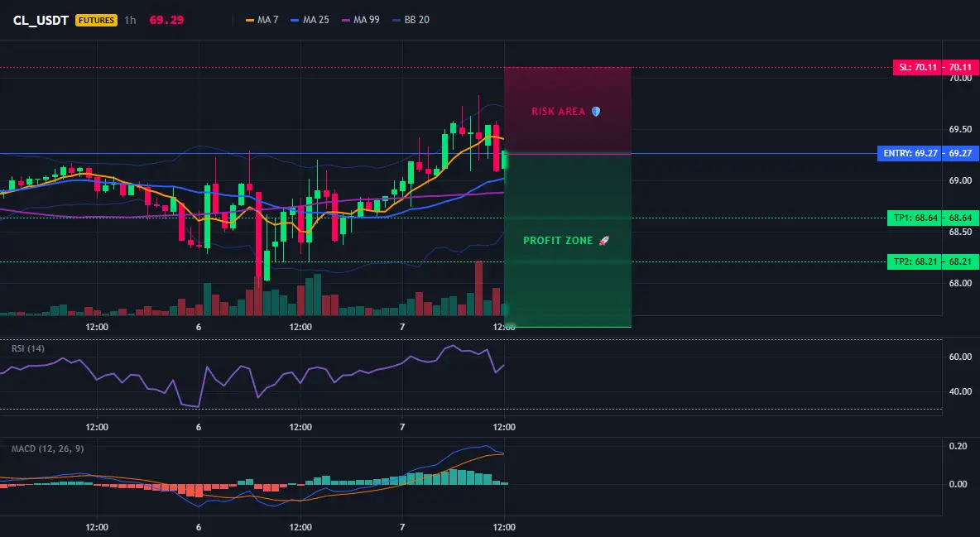Toggle the MA 99 legend entry
Image resolution: width=980 pixels, height=537 pixels.
pos(361,20)
